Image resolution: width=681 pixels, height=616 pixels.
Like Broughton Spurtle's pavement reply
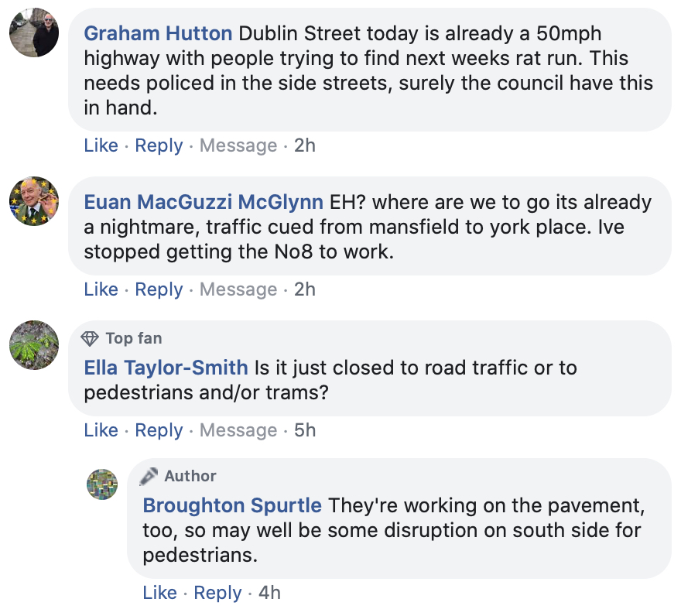tap(160, 593)
